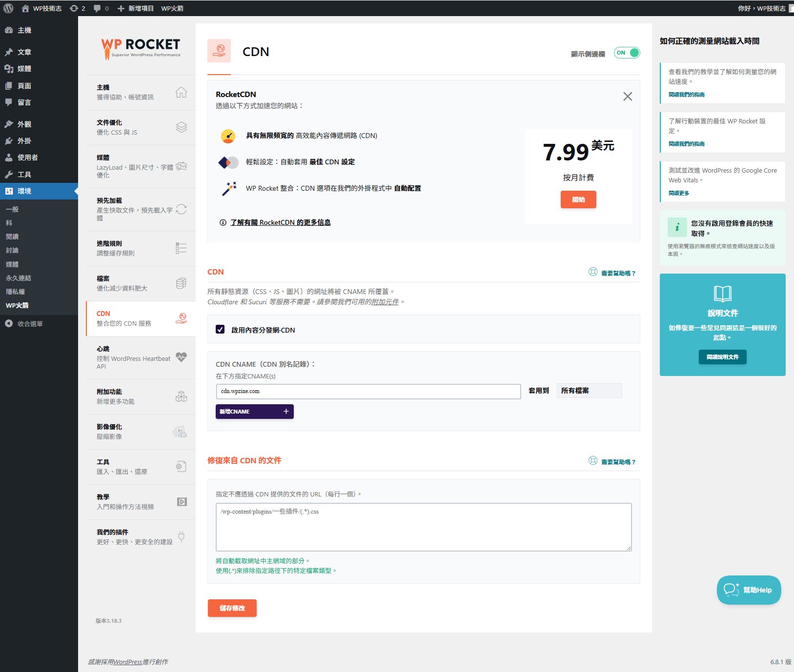This screenshot has width=794, height=672.
Task: Click the CDN CNAME input field
Action: [x=368, y=391]
